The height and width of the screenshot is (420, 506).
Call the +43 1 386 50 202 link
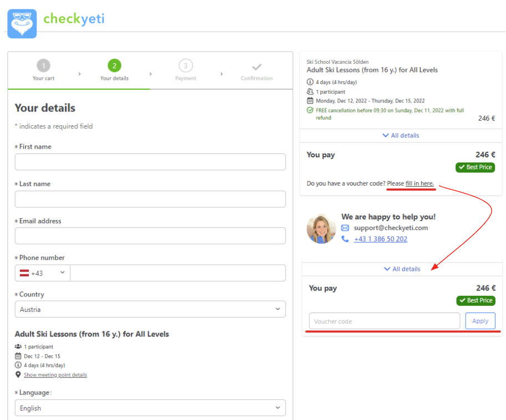381,239
